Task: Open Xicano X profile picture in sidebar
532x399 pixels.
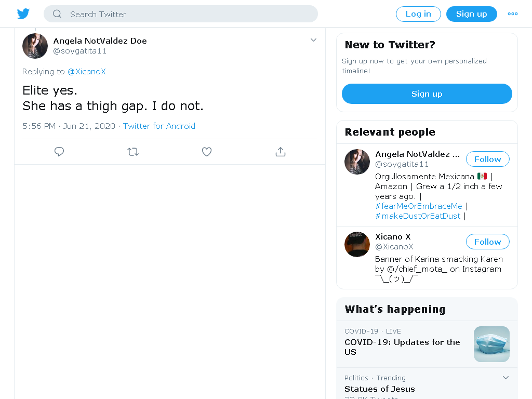Action: click(357, 244)
